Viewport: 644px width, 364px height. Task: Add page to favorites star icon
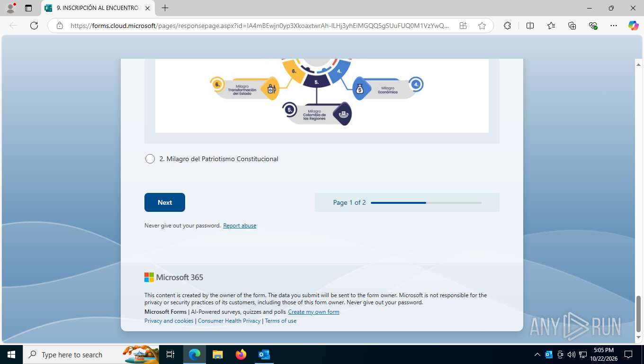click(x=482, y=26)
